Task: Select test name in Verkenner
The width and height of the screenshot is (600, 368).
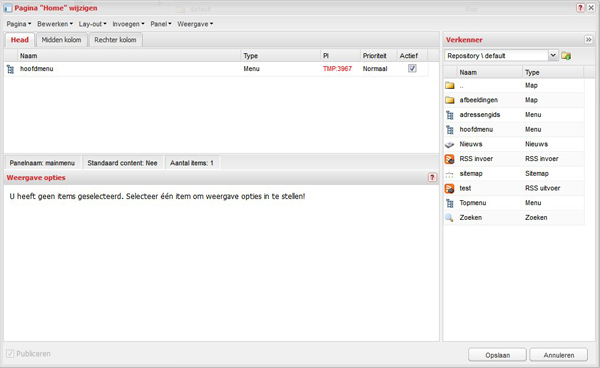Action: [465, 188]
